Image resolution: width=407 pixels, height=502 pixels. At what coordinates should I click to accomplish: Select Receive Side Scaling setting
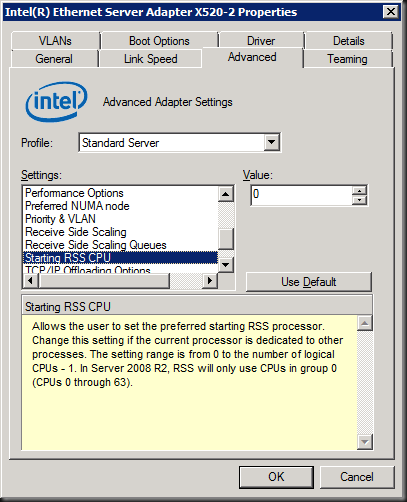(120, 232)
